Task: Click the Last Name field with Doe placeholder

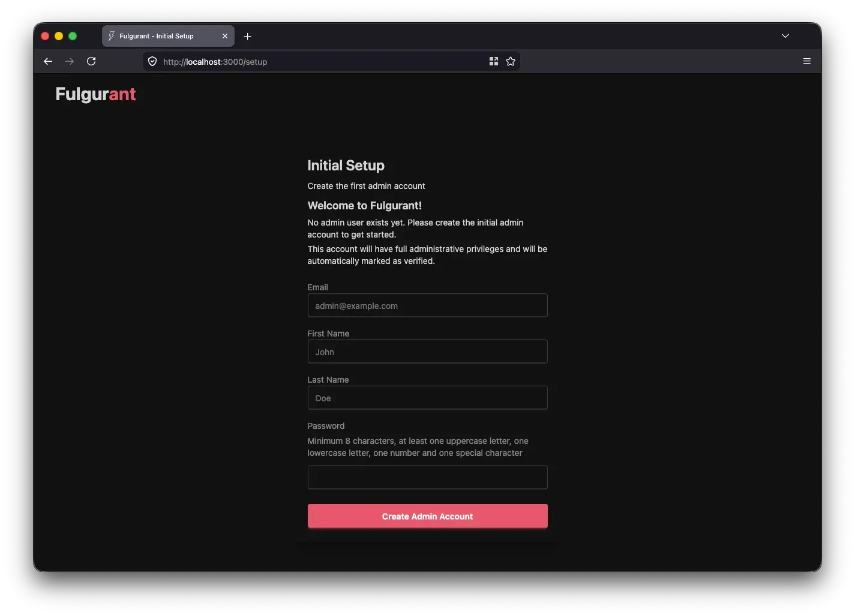Action: (x=427, y=398)
